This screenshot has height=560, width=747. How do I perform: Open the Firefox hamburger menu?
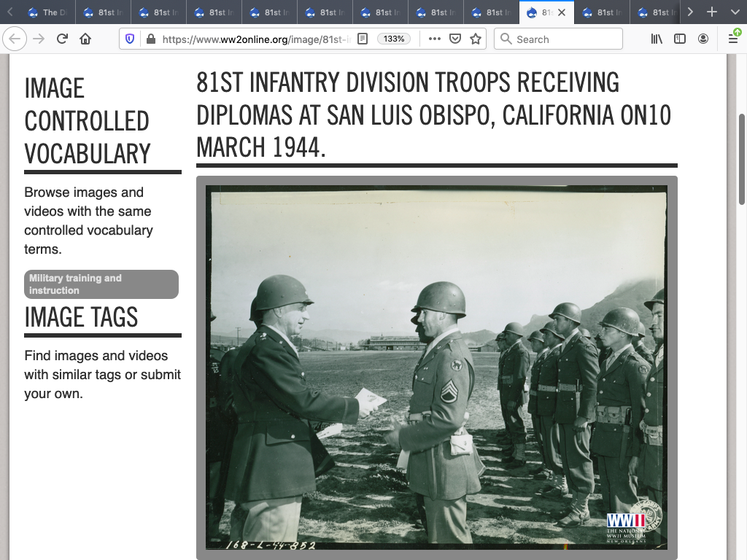pyautogui.click(x=733, y=39)
